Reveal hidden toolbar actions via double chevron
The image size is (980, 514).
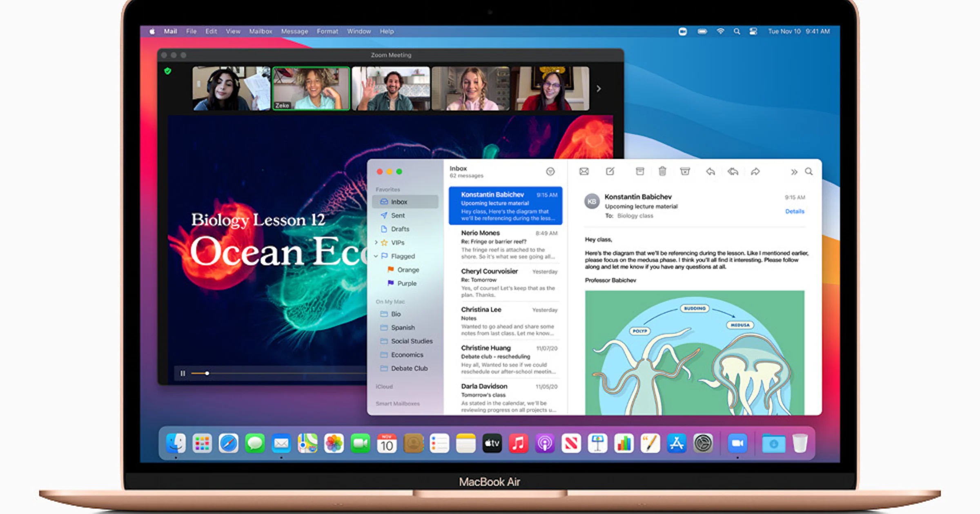point(794,171)
